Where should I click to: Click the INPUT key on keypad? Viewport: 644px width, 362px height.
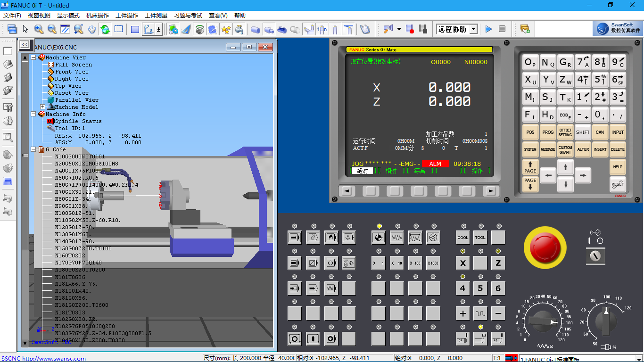618,132
